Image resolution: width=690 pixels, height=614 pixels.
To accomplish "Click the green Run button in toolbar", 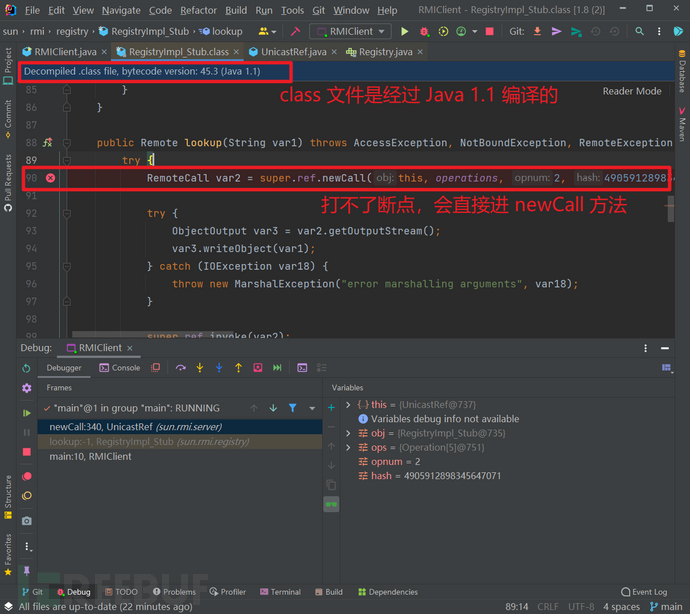I will pos(404,31).
